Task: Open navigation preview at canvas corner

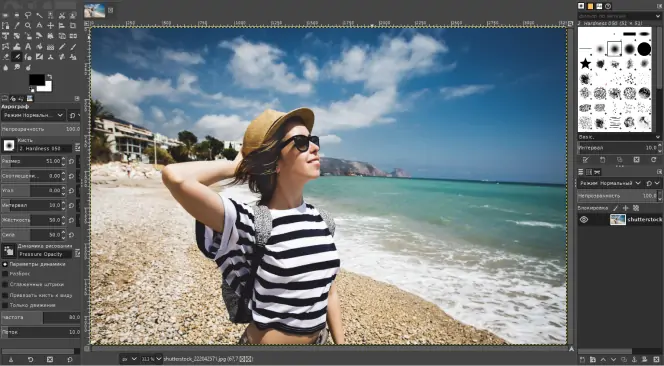Action: (x=571, y=349)
